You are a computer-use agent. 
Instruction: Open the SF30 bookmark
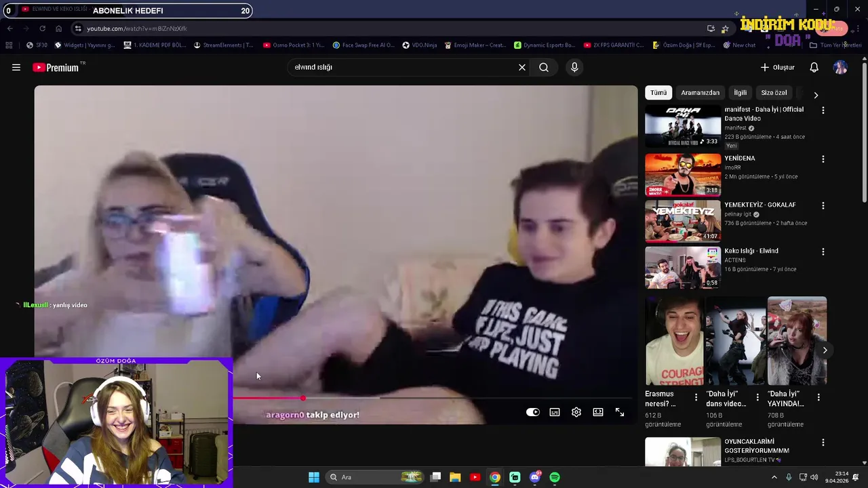tap(37, 45)
